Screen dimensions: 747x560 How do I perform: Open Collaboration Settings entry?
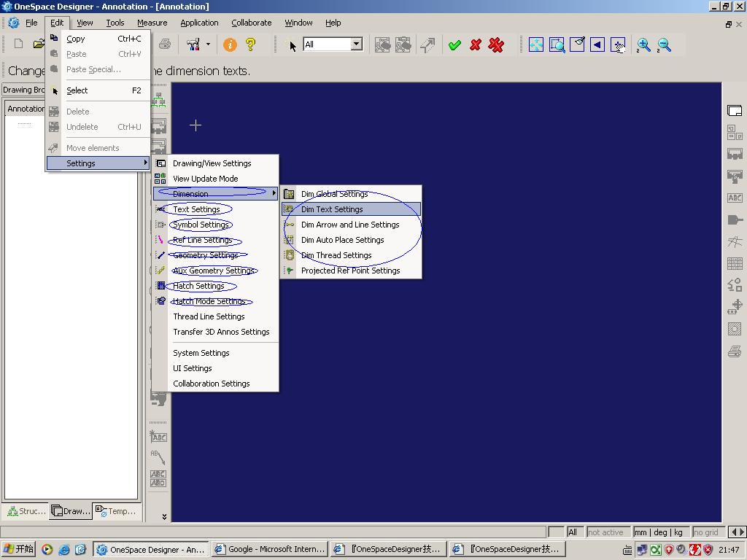click(216, 384)
